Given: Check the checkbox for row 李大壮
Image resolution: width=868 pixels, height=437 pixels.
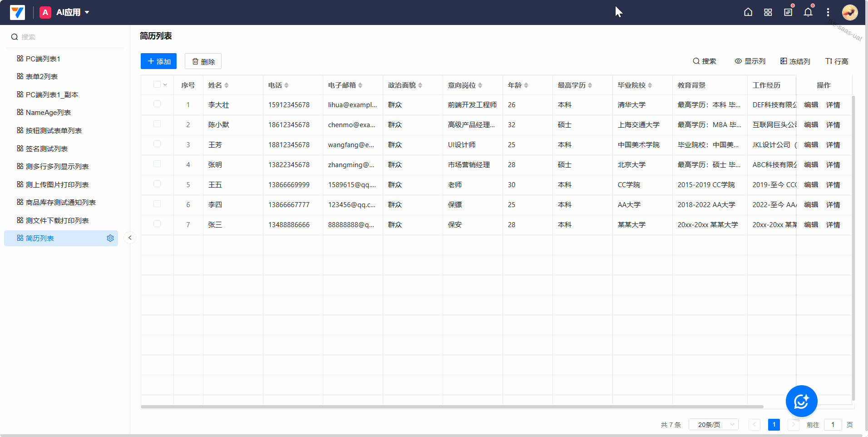Looking at the screenshot, I should (157, 104).
